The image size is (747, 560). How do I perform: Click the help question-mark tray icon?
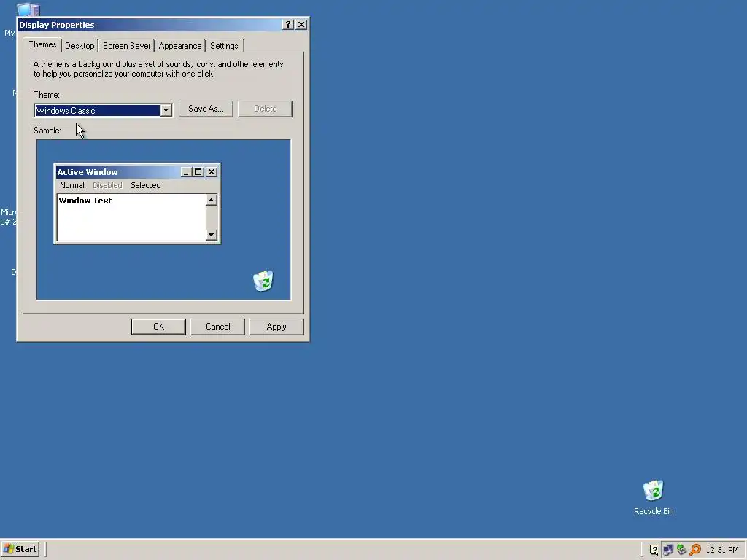(x=654, y=550)
